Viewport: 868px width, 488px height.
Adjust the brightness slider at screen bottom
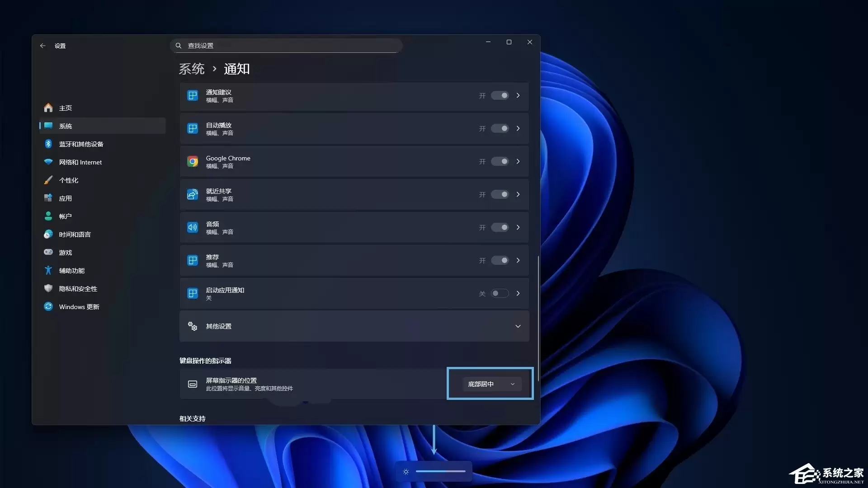[x=441, y=471]
